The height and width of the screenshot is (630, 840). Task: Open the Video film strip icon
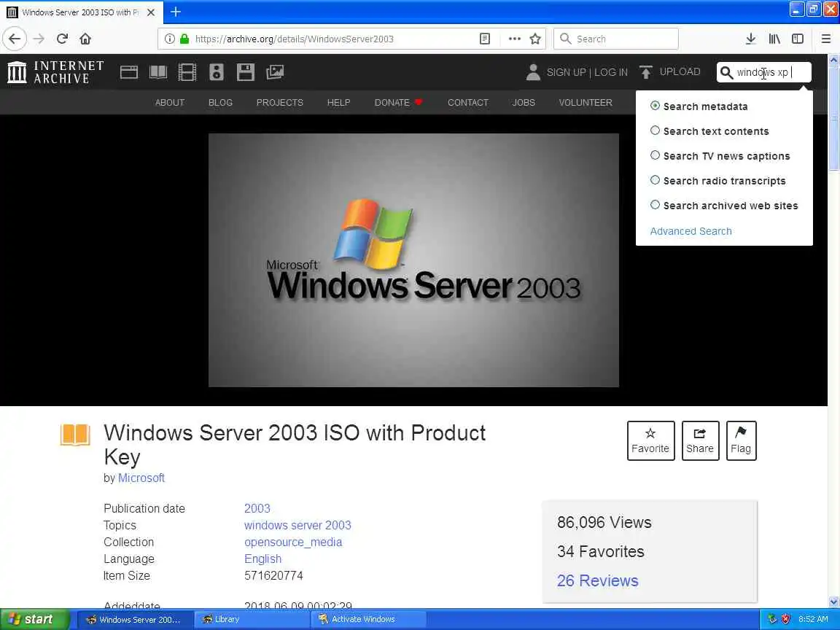pos(187,71)
